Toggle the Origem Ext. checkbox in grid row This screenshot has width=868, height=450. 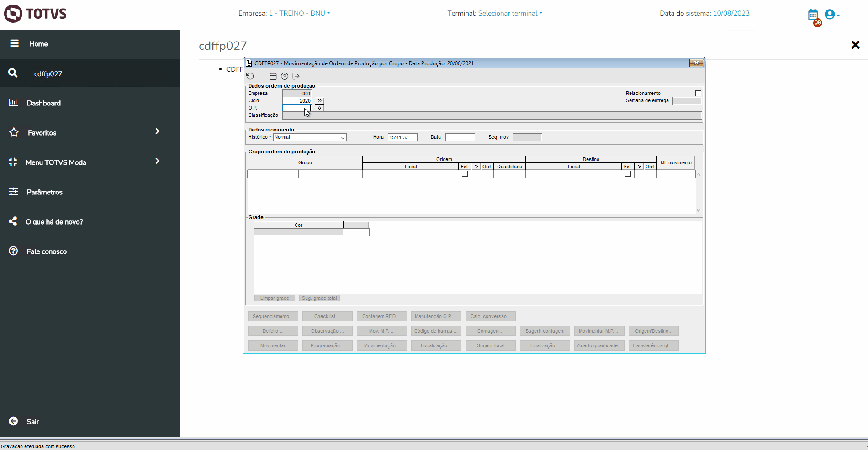click(465, 174)
